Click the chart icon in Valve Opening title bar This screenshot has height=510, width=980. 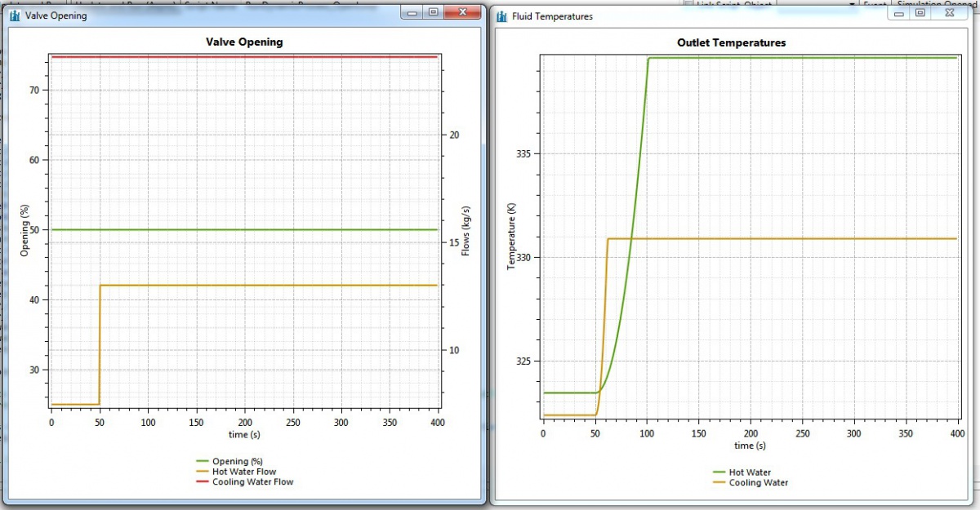pos(14,16)
